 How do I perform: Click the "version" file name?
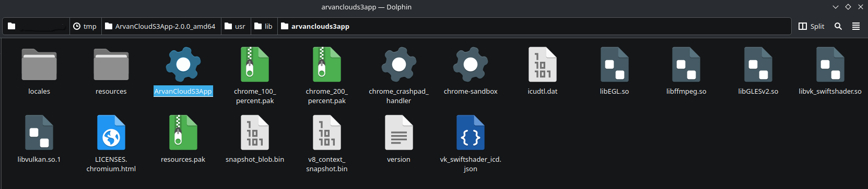tap(399, 159)
